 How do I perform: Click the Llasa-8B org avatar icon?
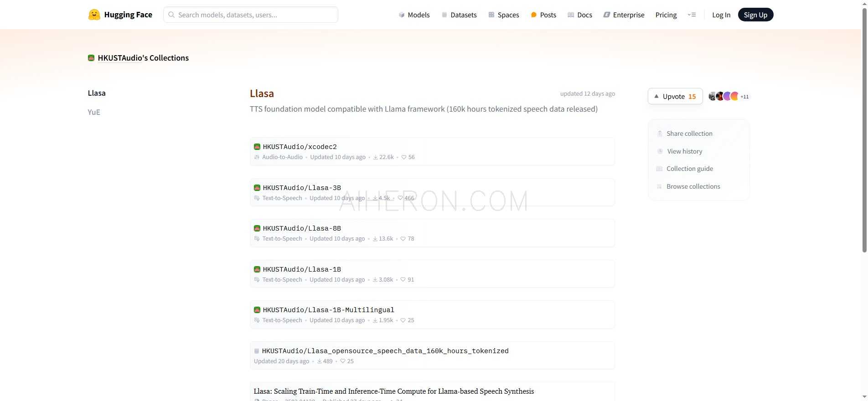257,228
